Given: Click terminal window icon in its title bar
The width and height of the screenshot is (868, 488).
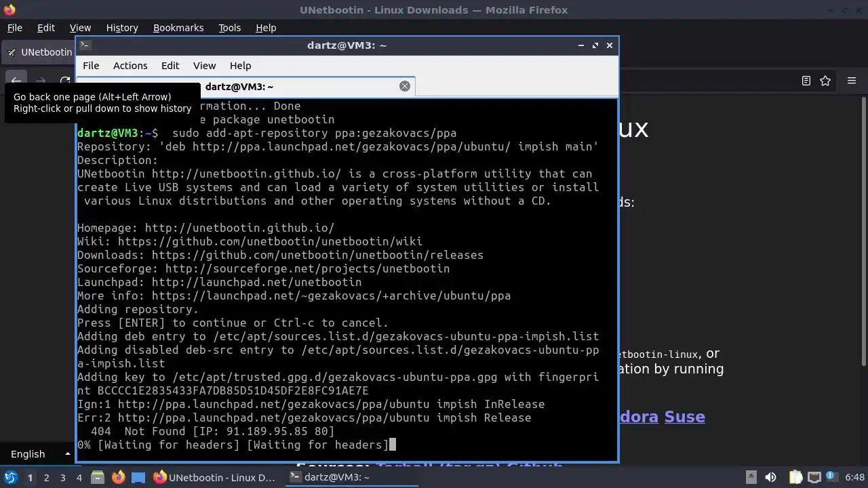Looking at the screenshot, I should (85, 45).
